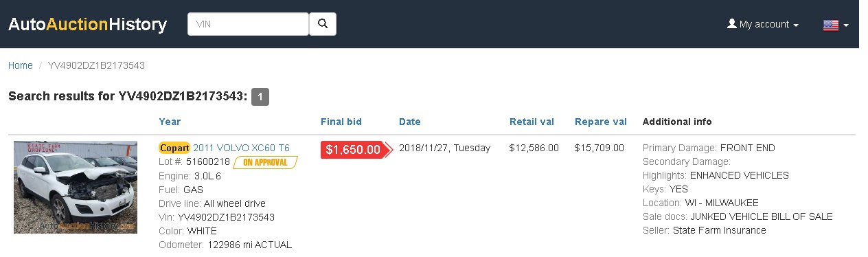Viewport: 868px width, 257px height.
Task: Go to the Home breadcrumb link
Action: [21, 65]
